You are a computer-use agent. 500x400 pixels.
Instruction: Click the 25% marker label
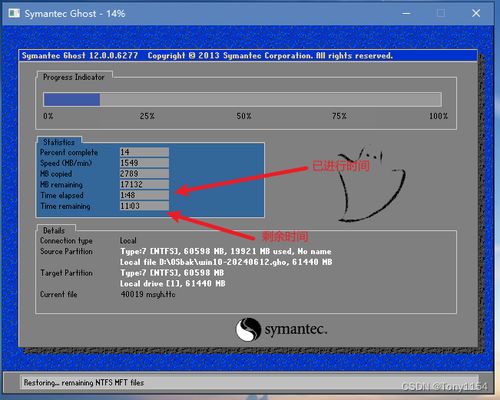pyautogui.click(x=147, y=116)
